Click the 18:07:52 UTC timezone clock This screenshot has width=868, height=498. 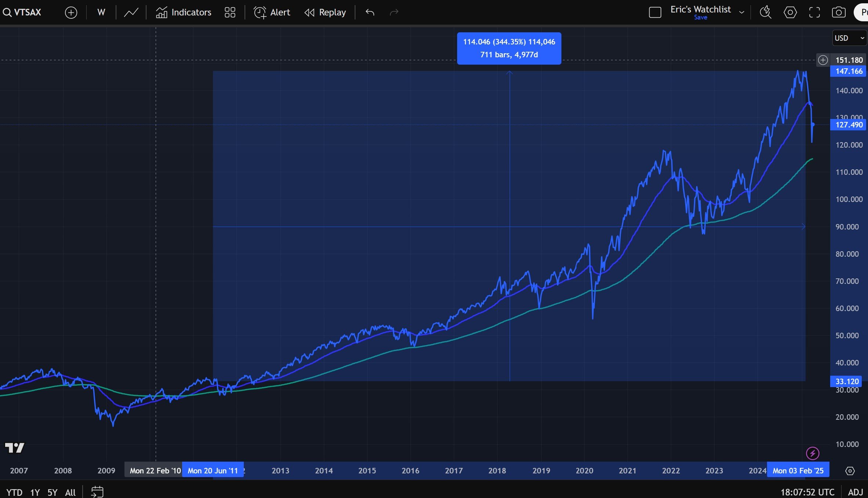click(807, 492)
